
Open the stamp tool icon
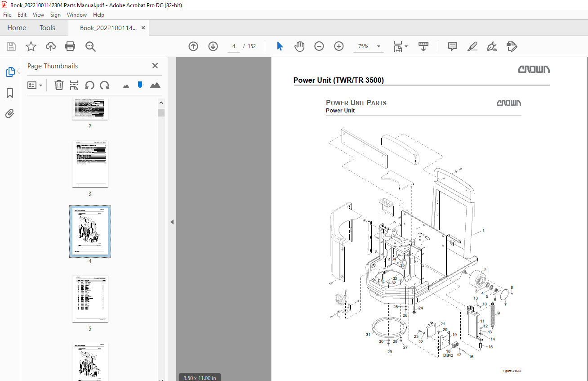(512, 46)
